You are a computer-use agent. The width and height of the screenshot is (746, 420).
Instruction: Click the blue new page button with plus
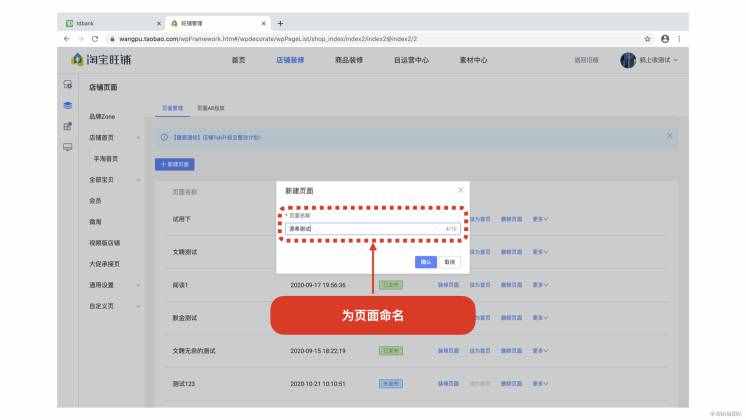[x=175, y=164]
